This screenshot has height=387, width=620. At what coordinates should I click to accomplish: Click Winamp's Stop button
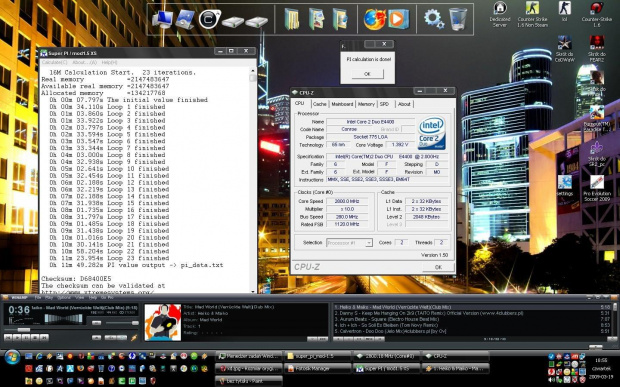point(35,338)
